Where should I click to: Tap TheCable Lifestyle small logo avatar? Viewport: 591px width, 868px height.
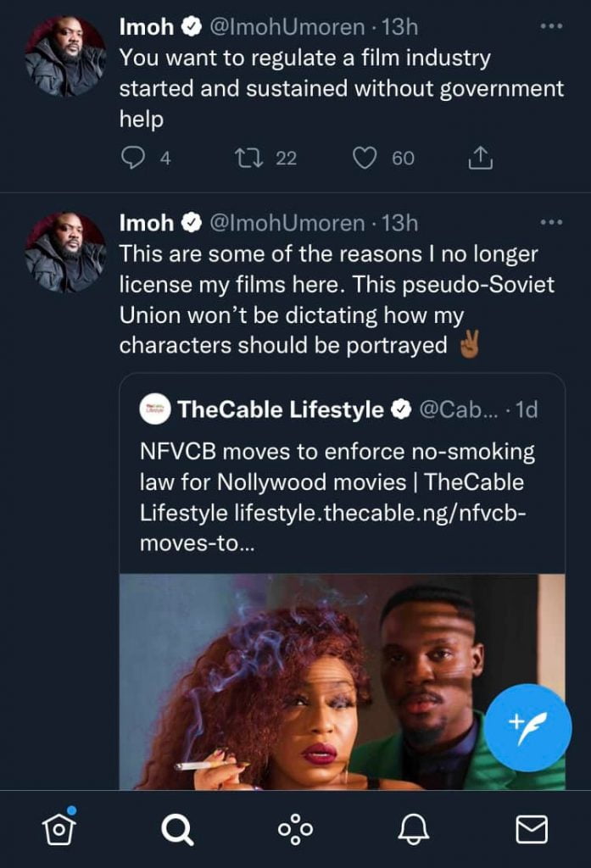[152, 410]
